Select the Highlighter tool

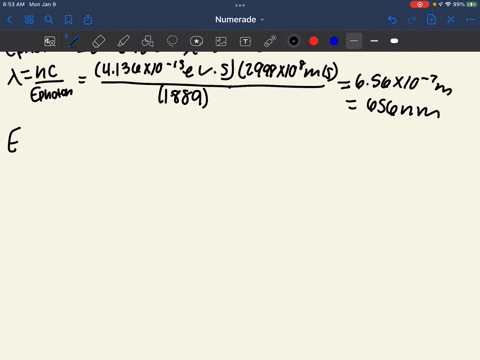click(x=123, y=41)
